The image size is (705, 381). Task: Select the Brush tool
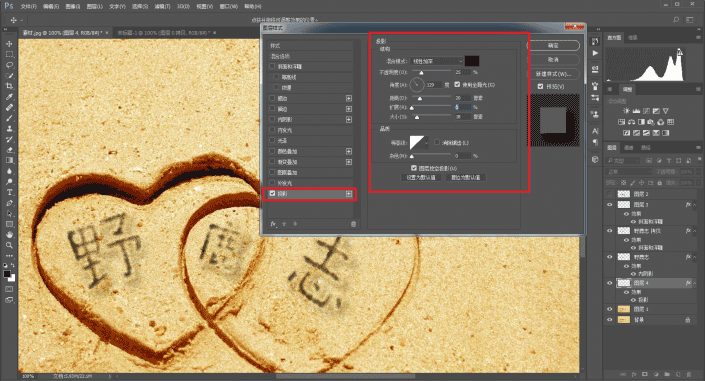coord(9,118)
